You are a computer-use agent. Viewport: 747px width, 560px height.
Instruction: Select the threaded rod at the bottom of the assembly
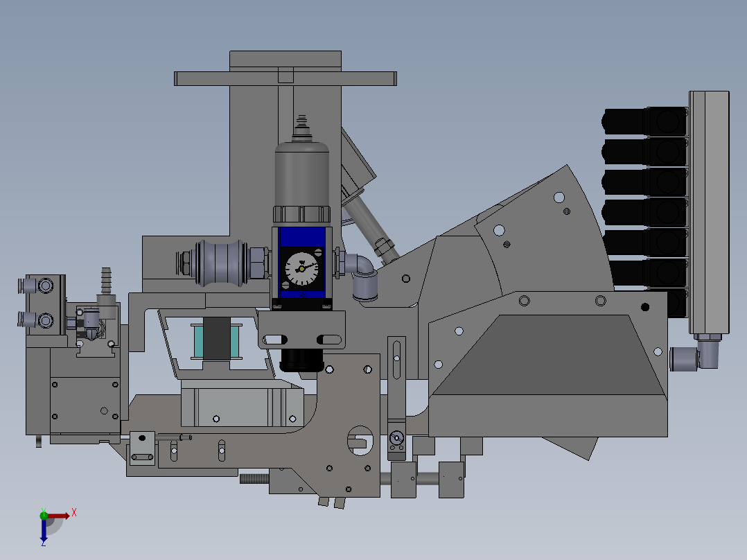[254, 478]
